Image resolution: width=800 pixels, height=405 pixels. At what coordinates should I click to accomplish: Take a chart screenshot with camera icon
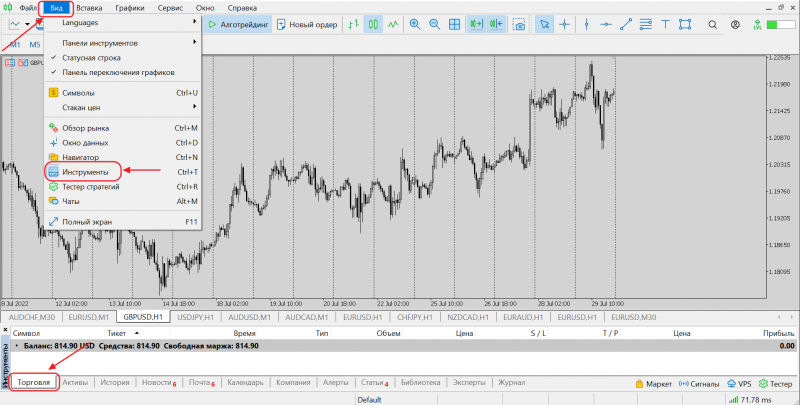[519, 24]
